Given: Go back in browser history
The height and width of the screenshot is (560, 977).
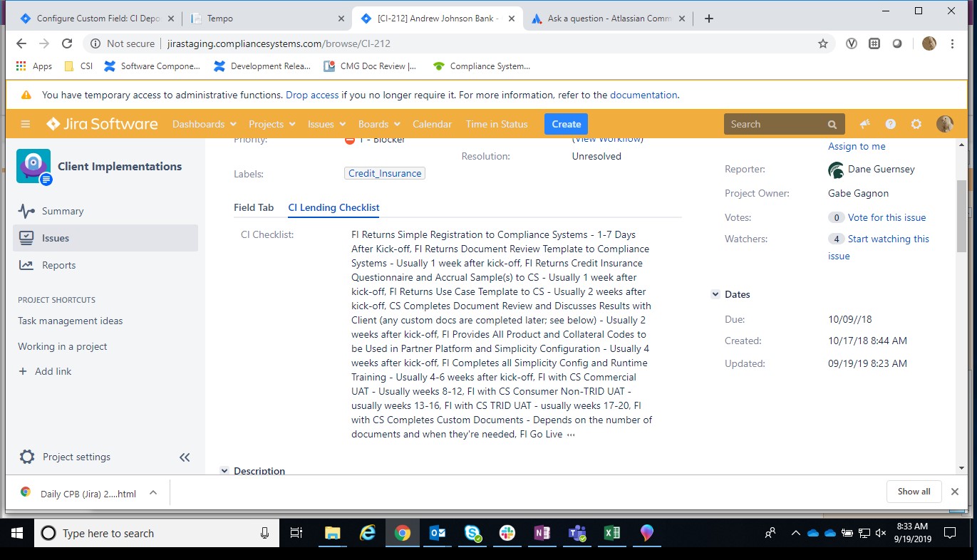Looking at the screenshot, I should [x=21, y=43].
